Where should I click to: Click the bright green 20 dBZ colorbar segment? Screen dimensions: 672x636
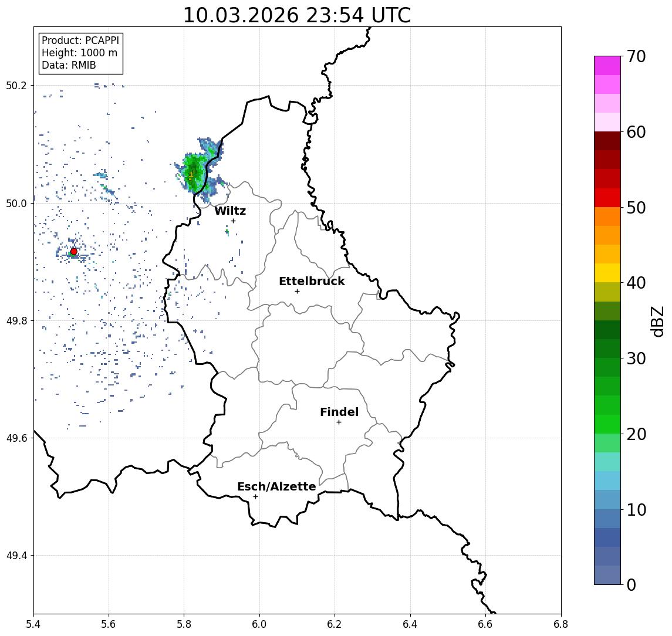pos(607,424)
